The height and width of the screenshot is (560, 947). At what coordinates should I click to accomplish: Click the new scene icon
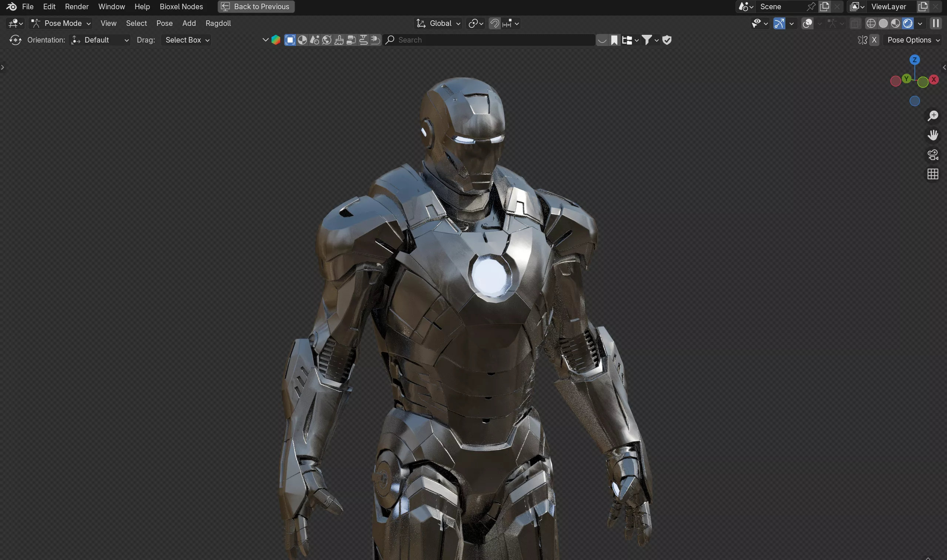825,6
